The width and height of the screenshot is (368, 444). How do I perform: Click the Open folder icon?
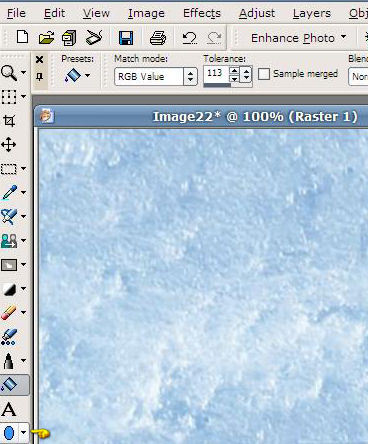coord(46,38)
